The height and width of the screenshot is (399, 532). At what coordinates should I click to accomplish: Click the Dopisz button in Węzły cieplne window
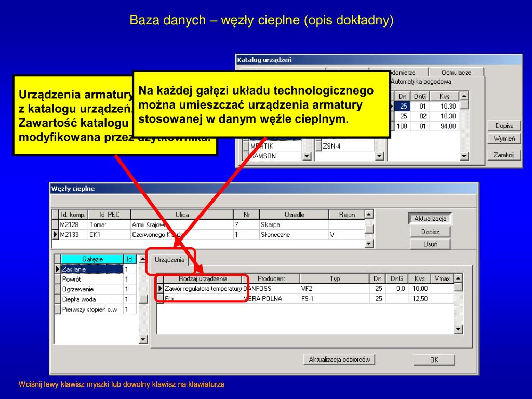tap(430, 232)
